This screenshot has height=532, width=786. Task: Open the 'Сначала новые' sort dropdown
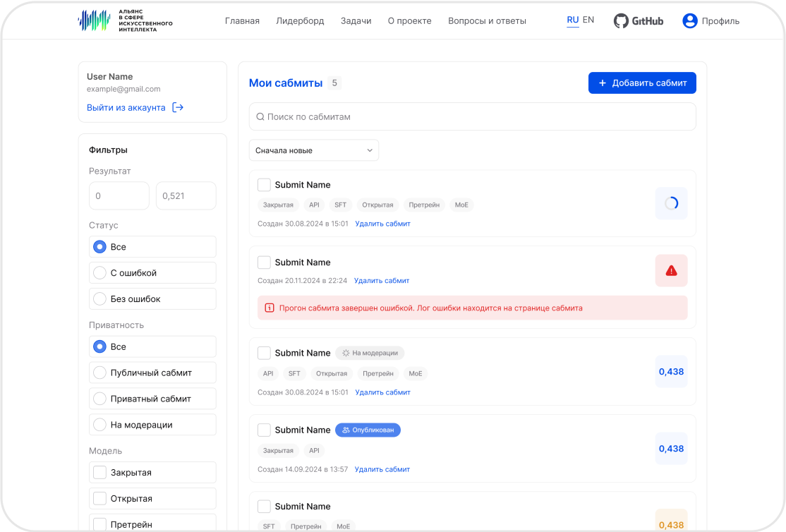(314, 150)
